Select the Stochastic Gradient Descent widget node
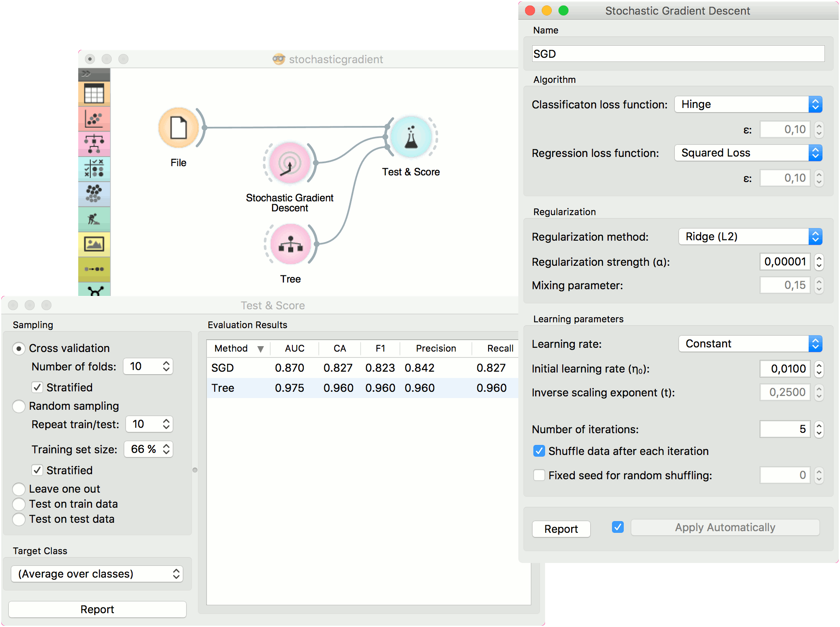 pos(289,163)
